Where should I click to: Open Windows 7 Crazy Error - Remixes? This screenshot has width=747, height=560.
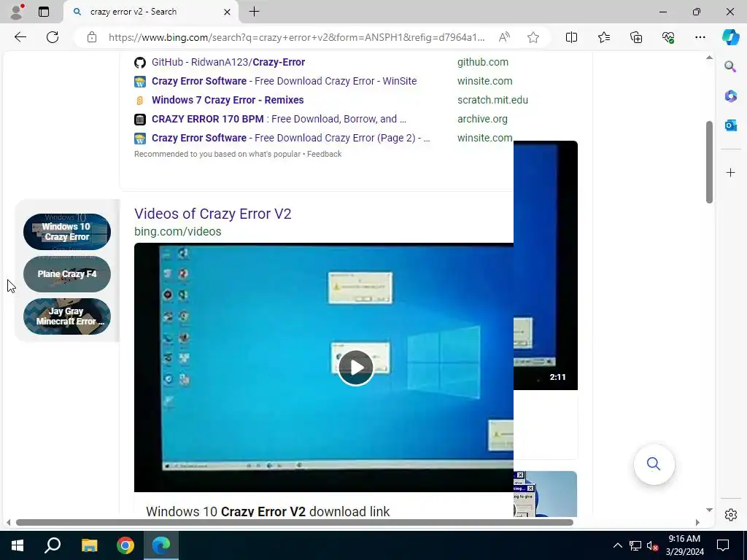coord(228,100)
